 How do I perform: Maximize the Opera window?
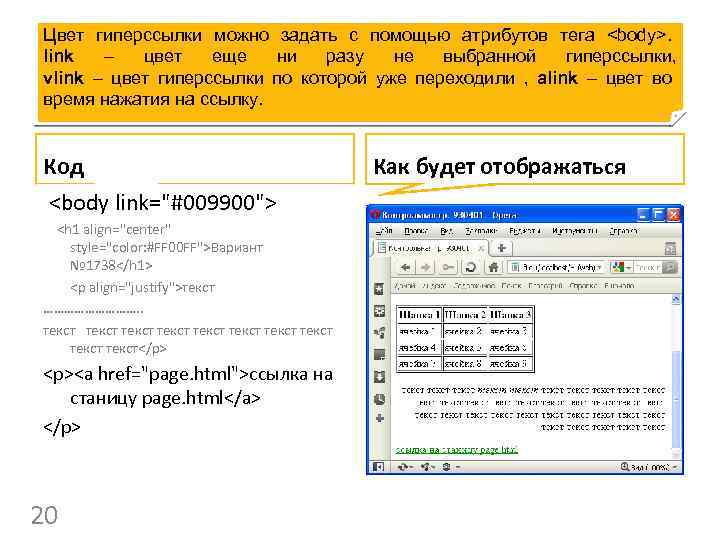(x=658, y=214)
